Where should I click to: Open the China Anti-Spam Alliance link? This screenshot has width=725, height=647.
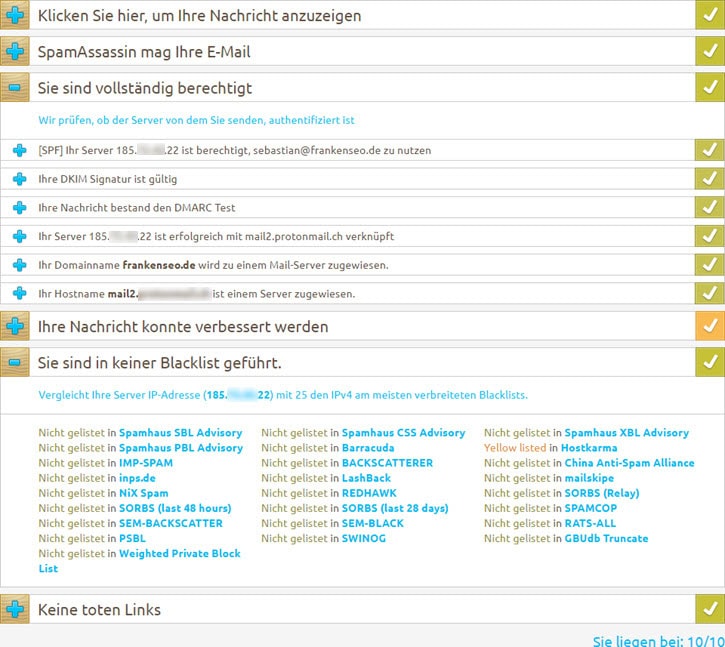tap(628, 463)
